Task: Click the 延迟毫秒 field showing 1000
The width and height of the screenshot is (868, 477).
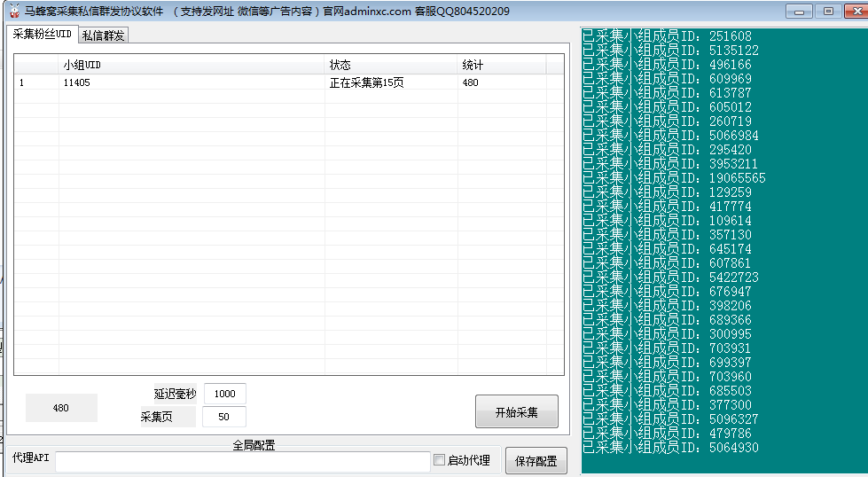Action: [224, 394]
